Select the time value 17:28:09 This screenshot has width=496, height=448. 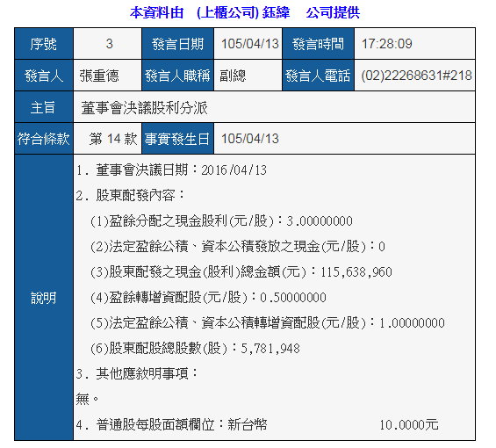(x=386, y=44)
